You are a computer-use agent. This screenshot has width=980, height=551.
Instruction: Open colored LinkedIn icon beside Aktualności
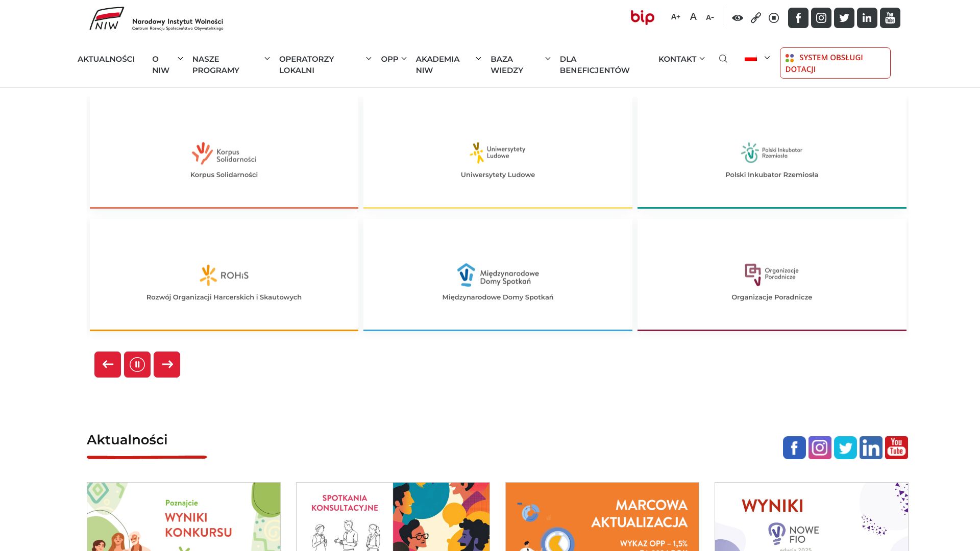coord(871,448)
